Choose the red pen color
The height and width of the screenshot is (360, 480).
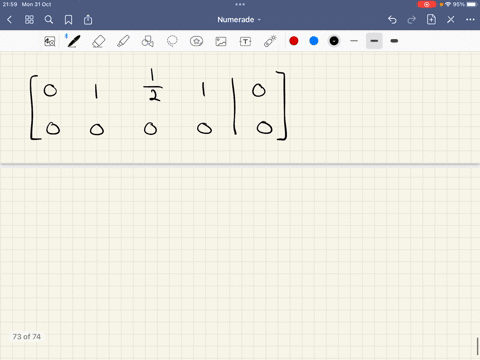[x=294, y=41]
